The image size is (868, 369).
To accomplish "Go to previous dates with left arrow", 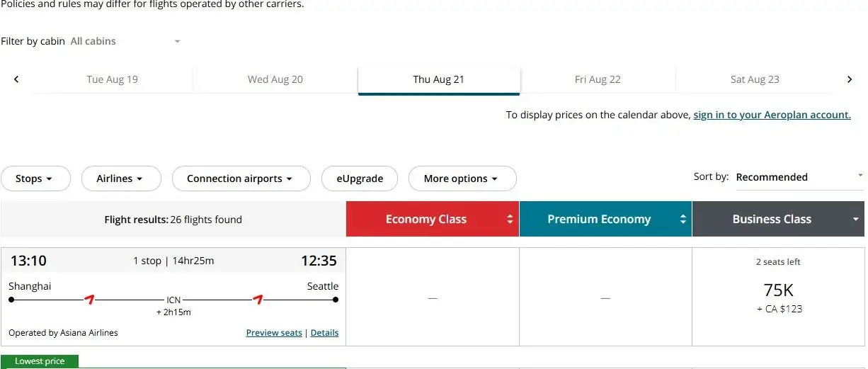I will point(16,79).
